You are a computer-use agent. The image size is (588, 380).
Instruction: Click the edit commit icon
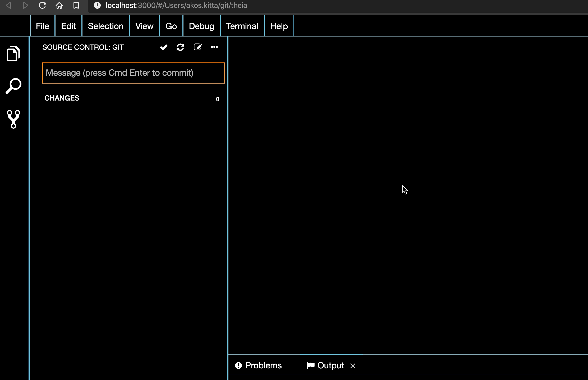197,47
